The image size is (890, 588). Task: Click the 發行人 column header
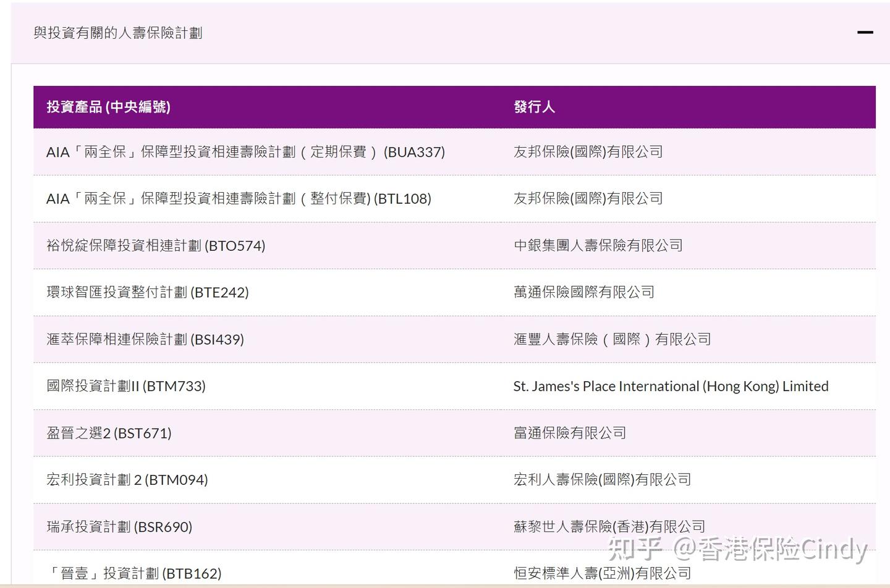point(535,107)
